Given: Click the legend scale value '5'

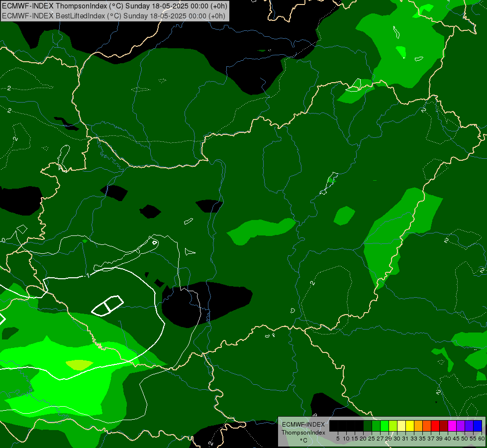Looking at the screenshot, I should click(338, 439).
